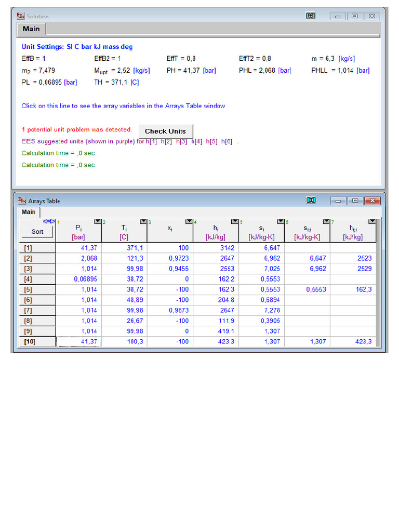399x532 pixels.
Task: Click 'PL = 0,06895 [bar]' variable
Action: [x=49, y=83]
